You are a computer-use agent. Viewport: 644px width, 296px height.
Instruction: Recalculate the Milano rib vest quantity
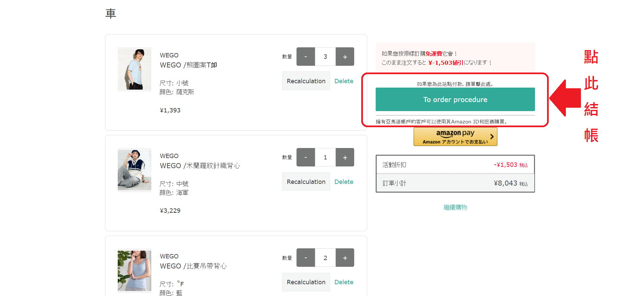coord(306,182)
